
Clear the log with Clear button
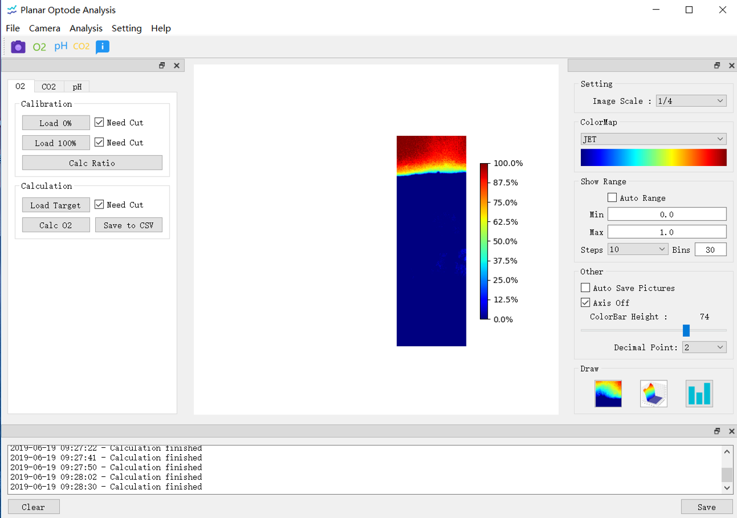(x=33, y=507)
